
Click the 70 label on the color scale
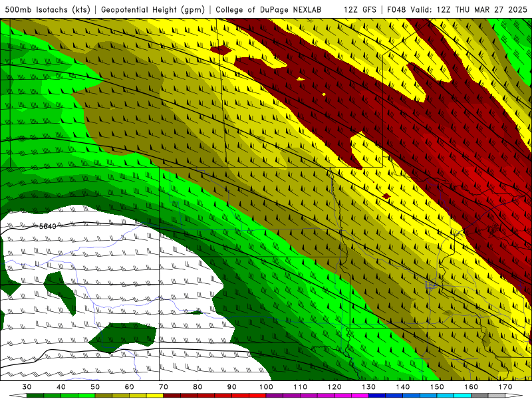(164, 387)
